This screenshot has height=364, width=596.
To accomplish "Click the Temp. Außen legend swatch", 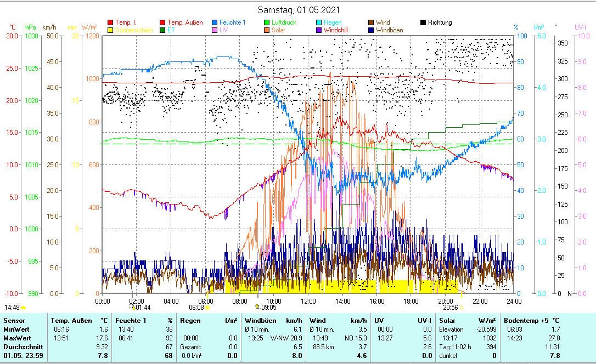I will (162, 23).
